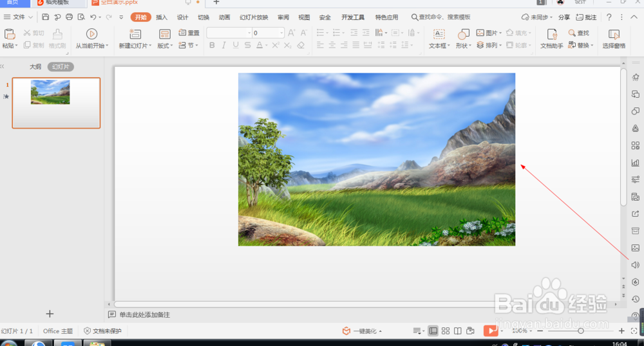The height and width of the screenshot is (346, 644).
Task: Click Document Unprotected (文档未保护) status
Action: tap(102, 331)
